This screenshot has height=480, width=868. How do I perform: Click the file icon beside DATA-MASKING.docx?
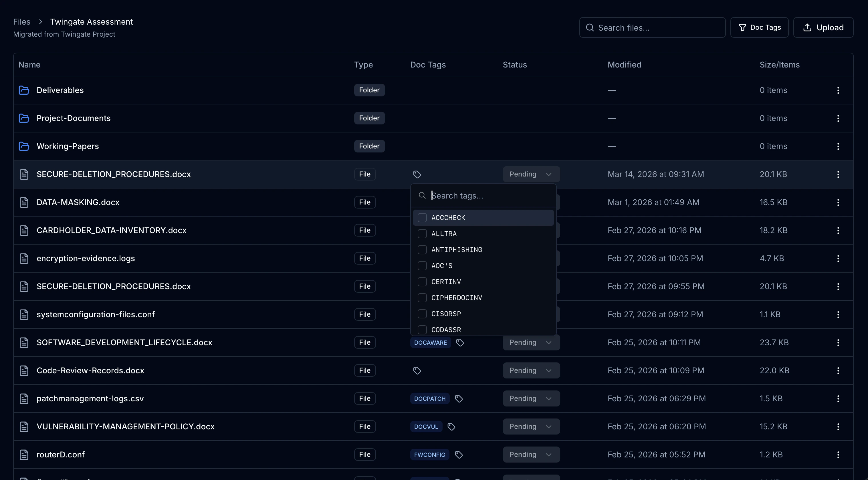(x=23, y=202)
